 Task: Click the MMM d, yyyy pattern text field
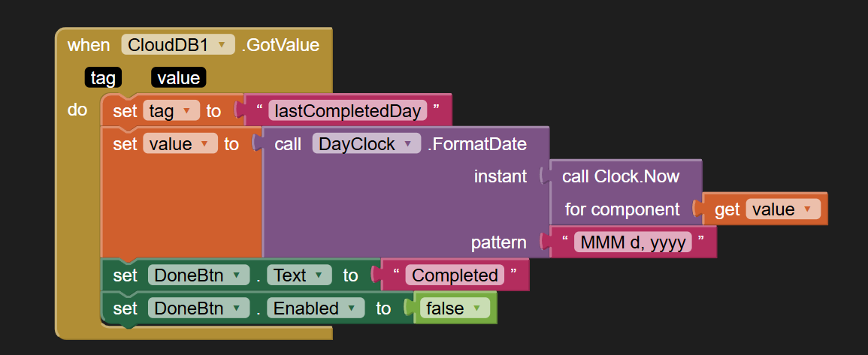[631, 242]
